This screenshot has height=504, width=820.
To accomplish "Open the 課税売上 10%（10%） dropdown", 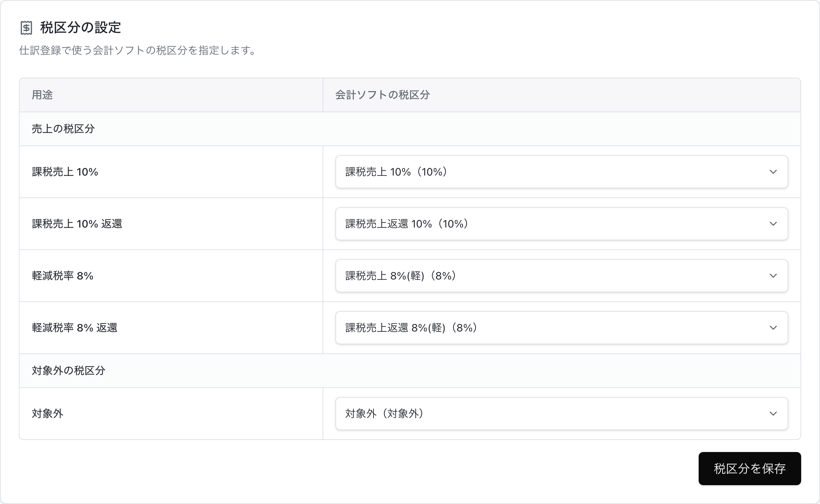I will click(561, 172).
